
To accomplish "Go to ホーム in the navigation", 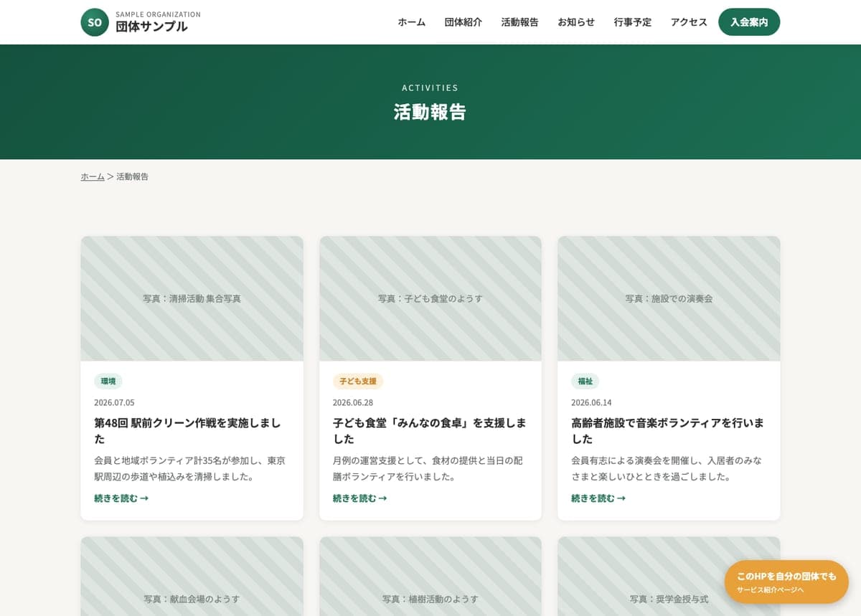I will (412, 22).
